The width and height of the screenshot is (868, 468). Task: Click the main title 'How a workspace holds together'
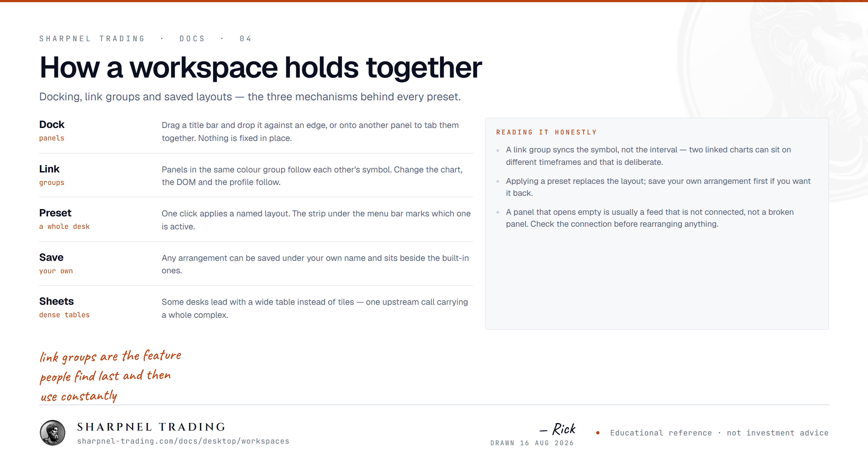point(261,68)
